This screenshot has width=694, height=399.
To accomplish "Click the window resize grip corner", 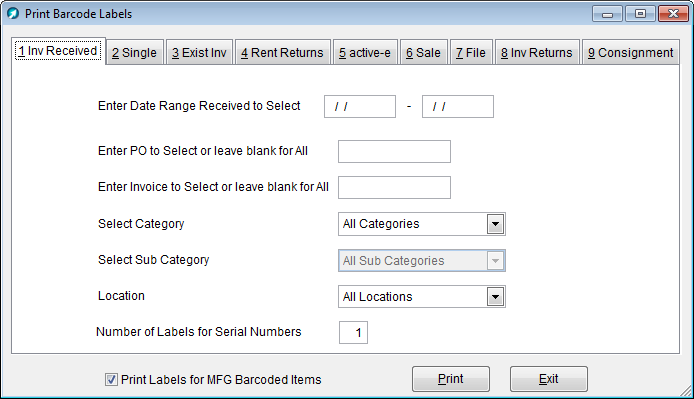I will [686, 391].
